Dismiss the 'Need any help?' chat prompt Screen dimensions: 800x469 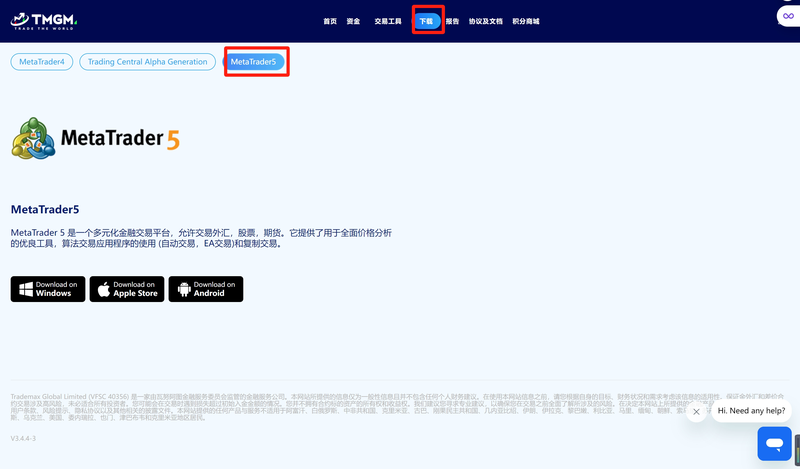tap(696, 411)
